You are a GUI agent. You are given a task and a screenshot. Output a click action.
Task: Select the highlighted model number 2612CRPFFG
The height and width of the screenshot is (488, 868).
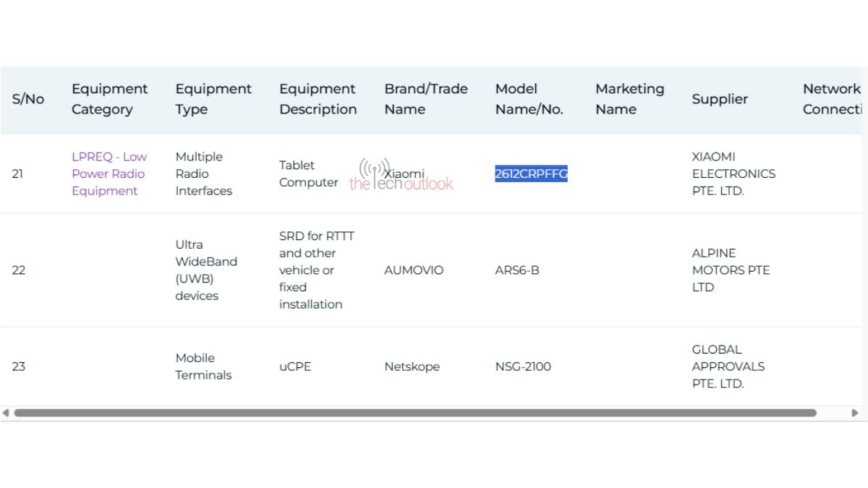point(531,174)
